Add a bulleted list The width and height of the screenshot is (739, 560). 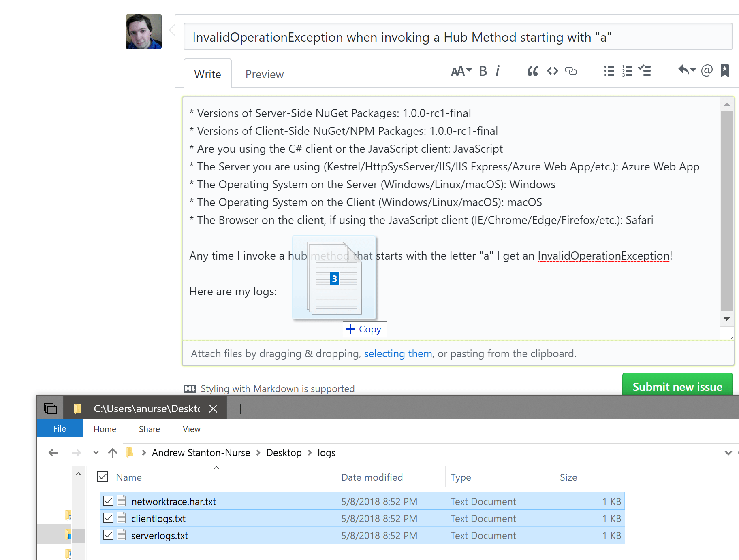tap(609, 71)
